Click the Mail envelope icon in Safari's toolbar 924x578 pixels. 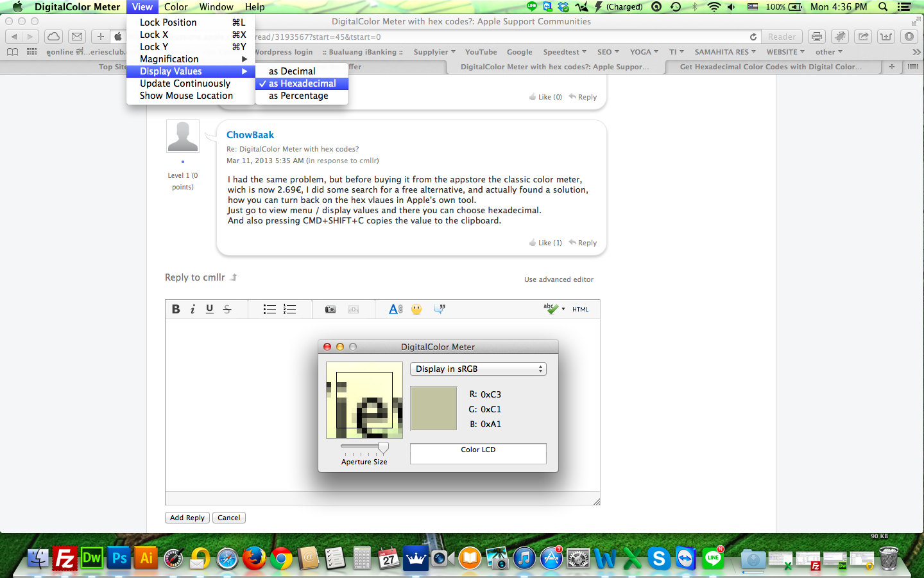tap(77, 37)
